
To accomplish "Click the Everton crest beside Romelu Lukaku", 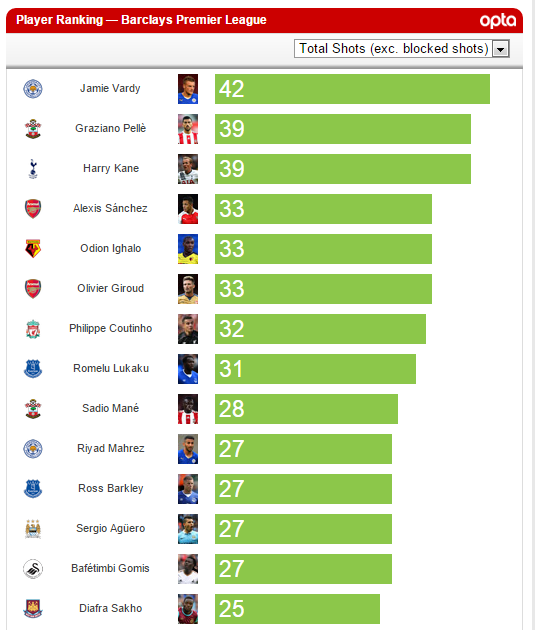I will 33,369.
